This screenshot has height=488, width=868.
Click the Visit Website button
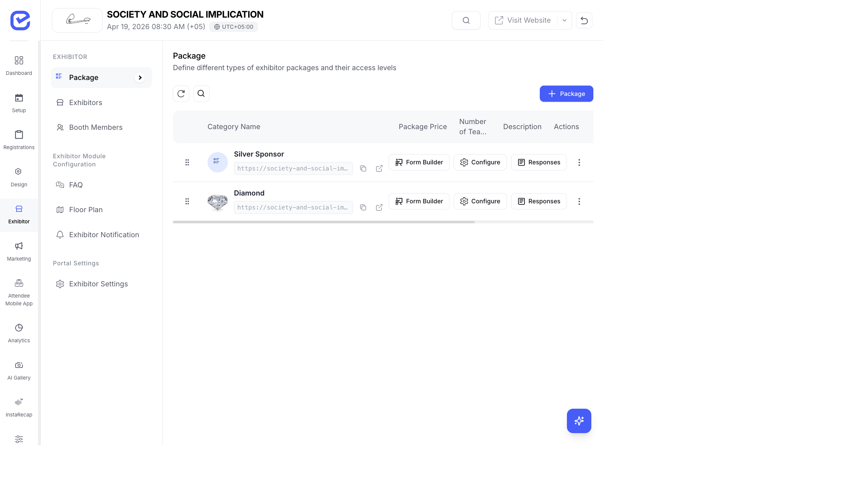524,20
